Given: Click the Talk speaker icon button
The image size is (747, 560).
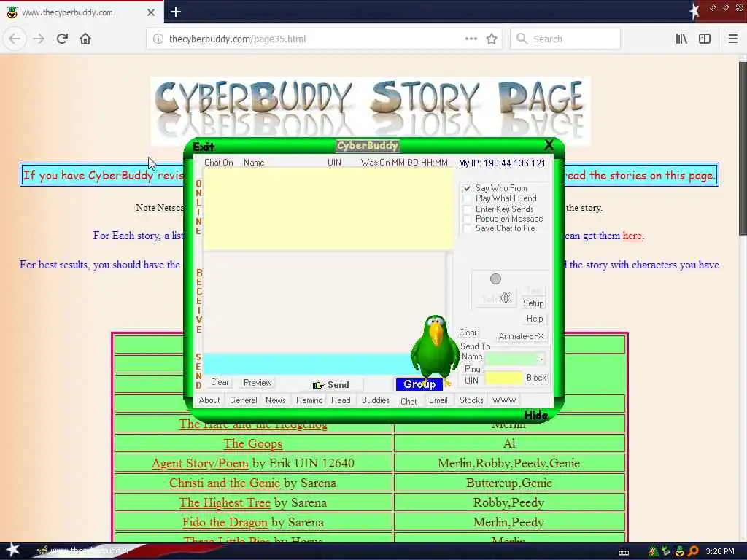Looking at the screenshot, I should [x=496, y=298].
